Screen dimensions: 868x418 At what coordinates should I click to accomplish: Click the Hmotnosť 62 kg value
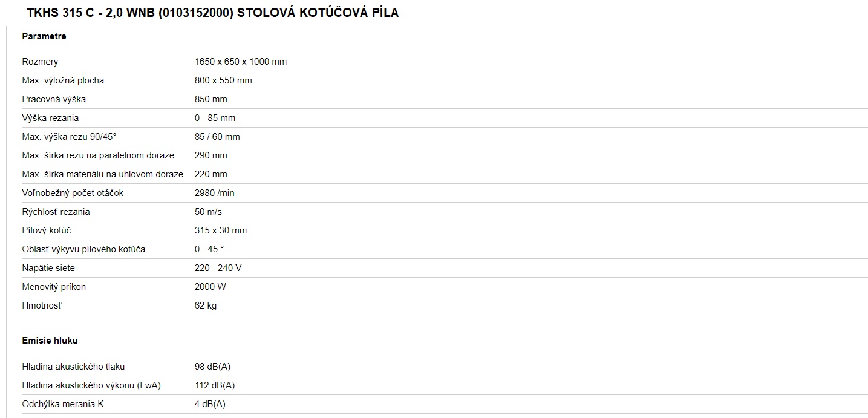(206, 305)
